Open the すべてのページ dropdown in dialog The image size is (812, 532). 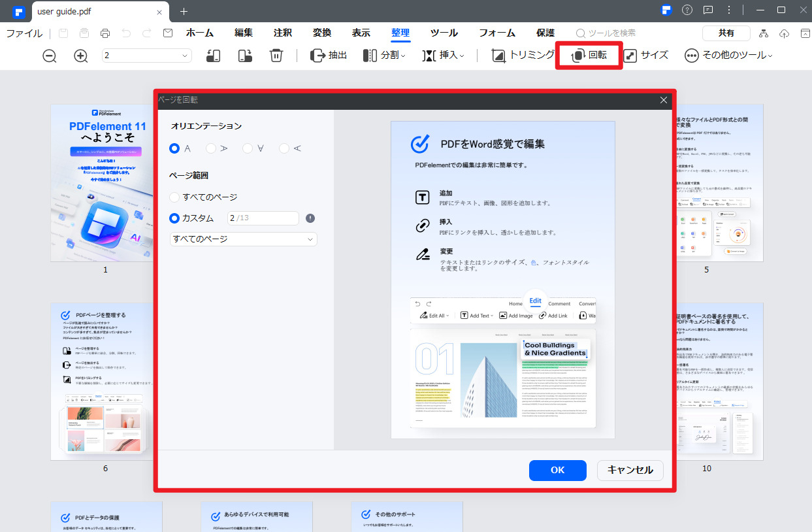[243, 239]
